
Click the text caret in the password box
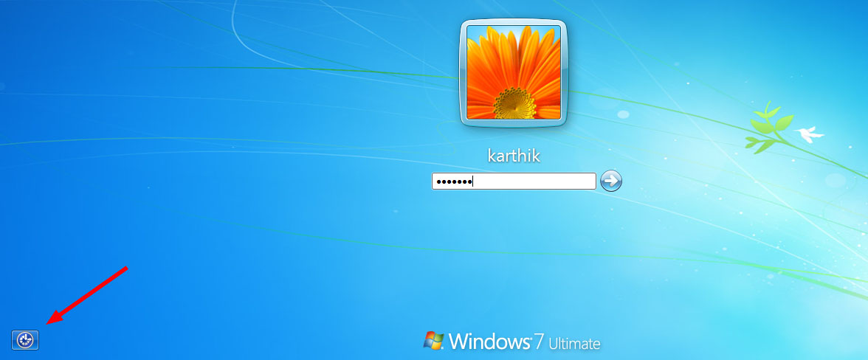[472, 181]
